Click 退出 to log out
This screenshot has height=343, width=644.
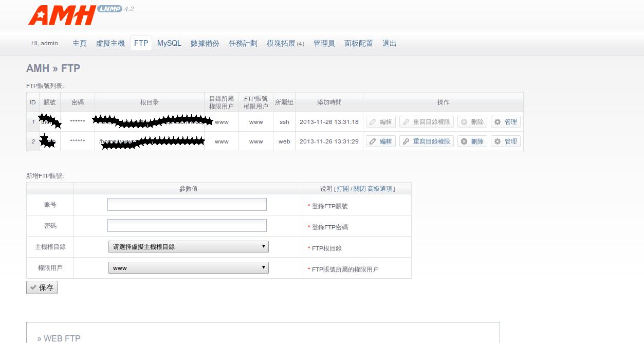coord(389,44)
